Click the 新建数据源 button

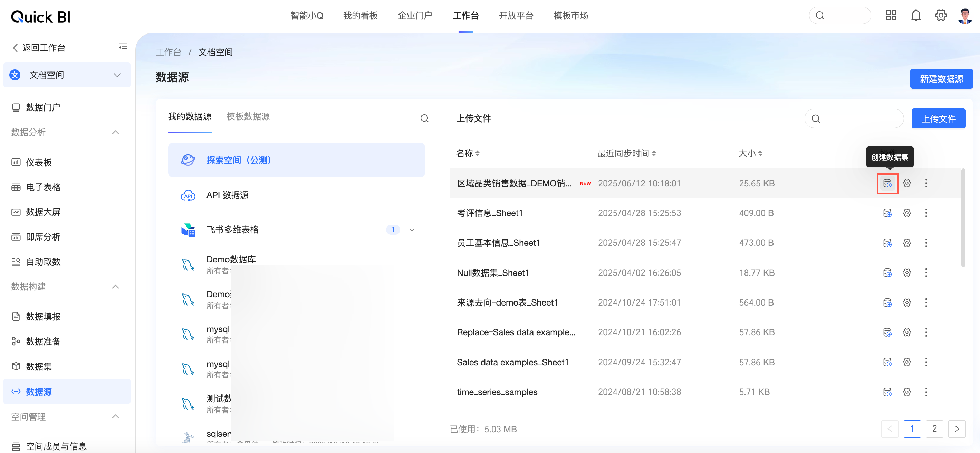(941, 79)
